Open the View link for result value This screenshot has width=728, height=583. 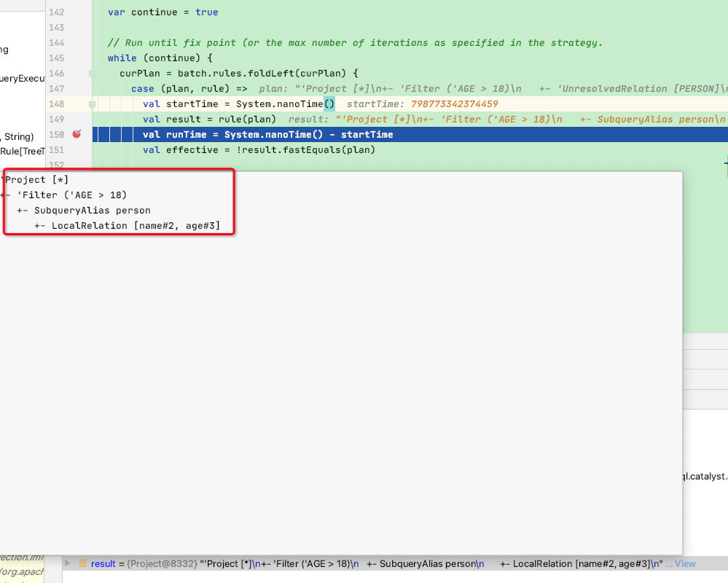(x=685, y=563)
